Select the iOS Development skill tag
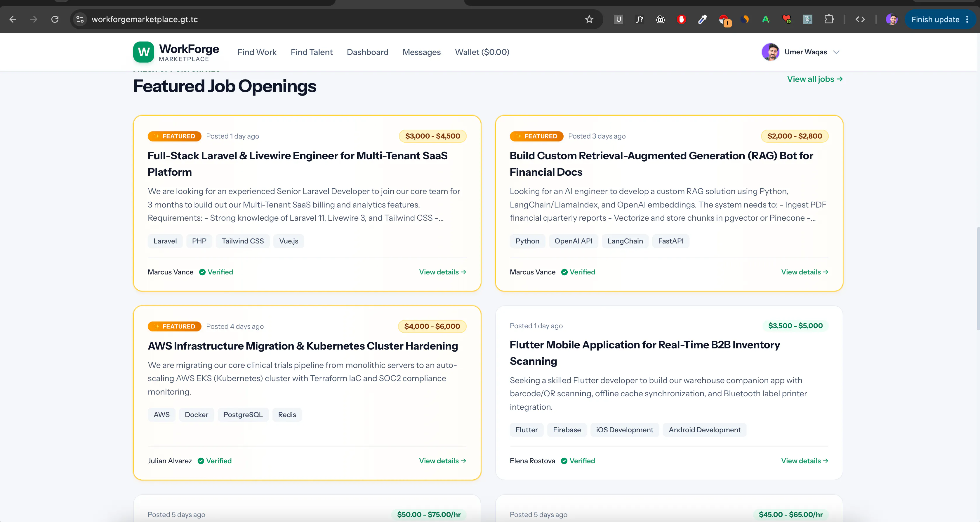This screenshot has width=980, height=522. pos(625,430)
